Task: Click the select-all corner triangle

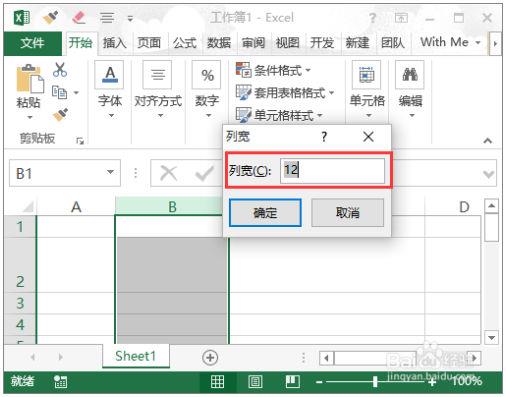Action: 28,207
